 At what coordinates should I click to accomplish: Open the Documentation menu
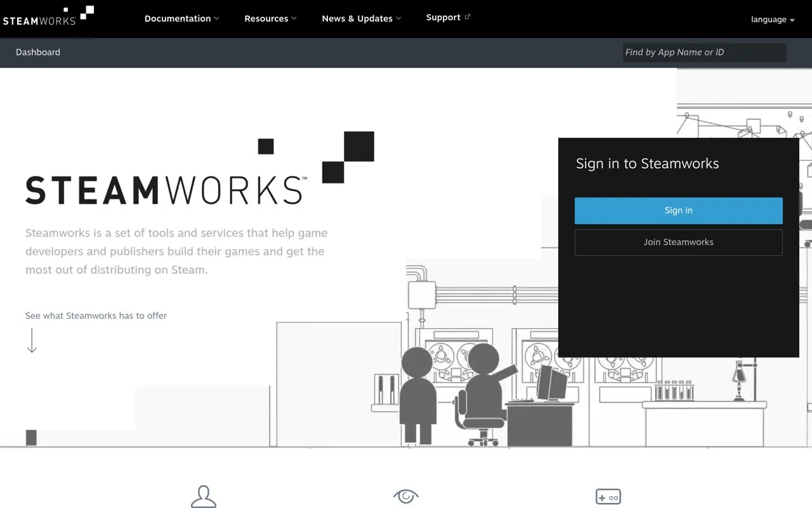click(181, 18)
